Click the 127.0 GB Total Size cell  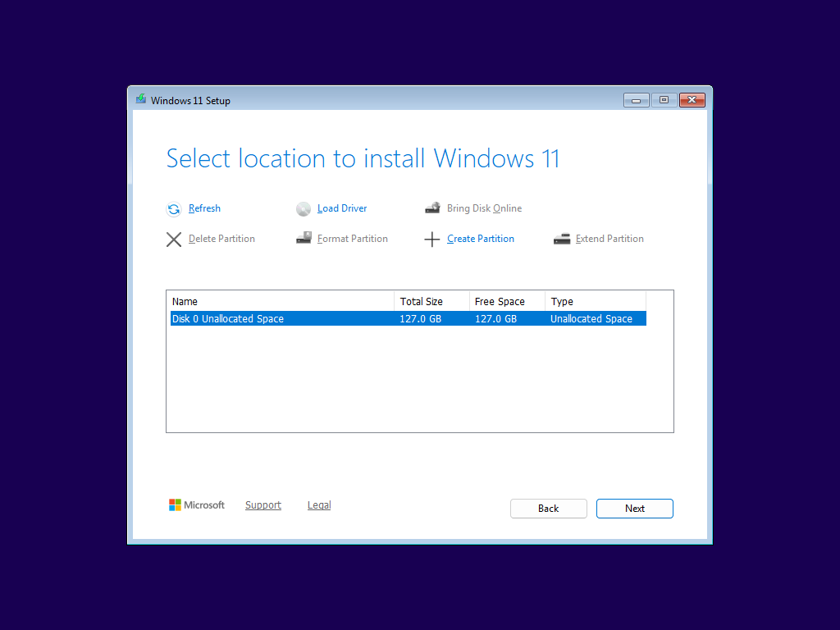[421, 319]
